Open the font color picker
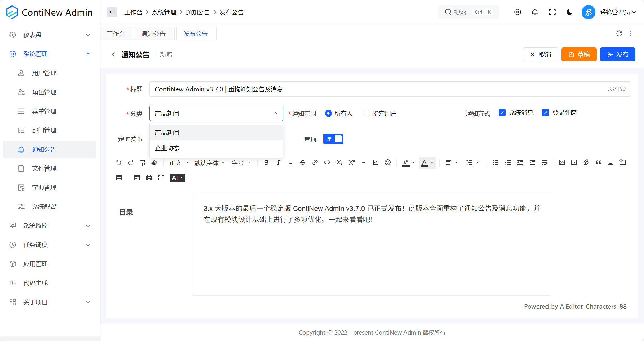 (427, 163)
